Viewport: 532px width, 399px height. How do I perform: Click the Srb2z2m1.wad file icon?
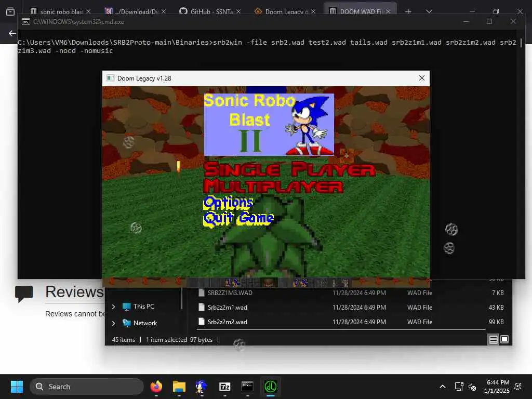(202, 308)
